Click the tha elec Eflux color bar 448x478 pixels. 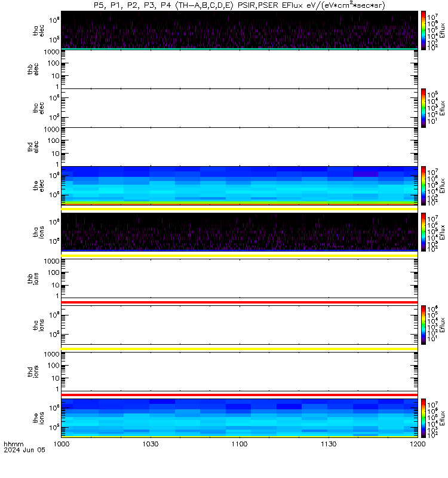point(424,30)
